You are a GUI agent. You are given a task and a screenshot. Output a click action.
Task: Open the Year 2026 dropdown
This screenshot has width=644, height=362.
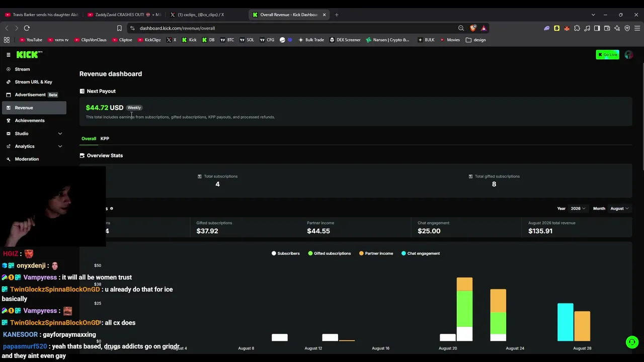click(x=577, y=209)
